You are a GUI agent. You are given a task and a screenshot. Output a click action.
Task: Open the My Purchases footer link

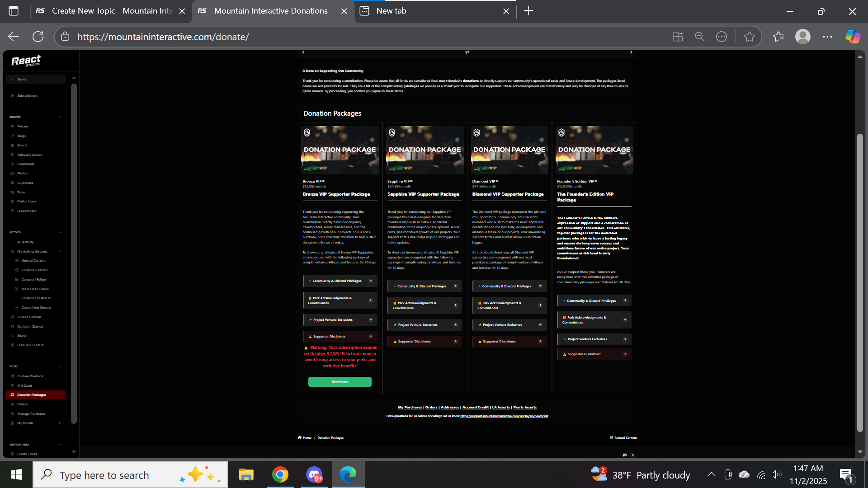(x=410, y=408)
